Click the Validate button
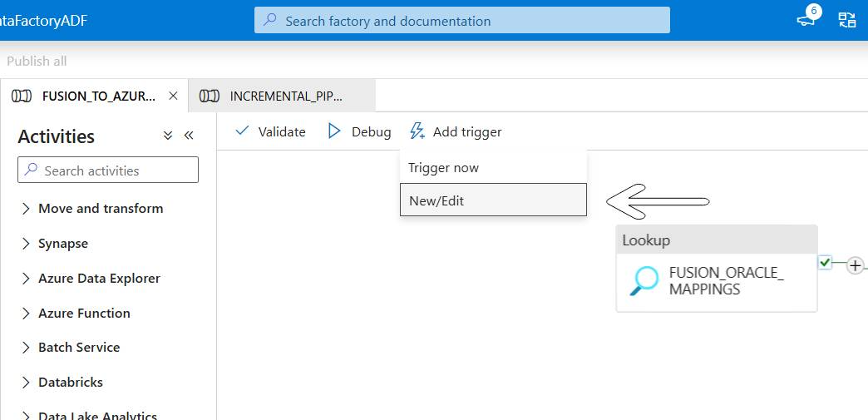Screen dimensions: 868x420 tap(270, 131)
